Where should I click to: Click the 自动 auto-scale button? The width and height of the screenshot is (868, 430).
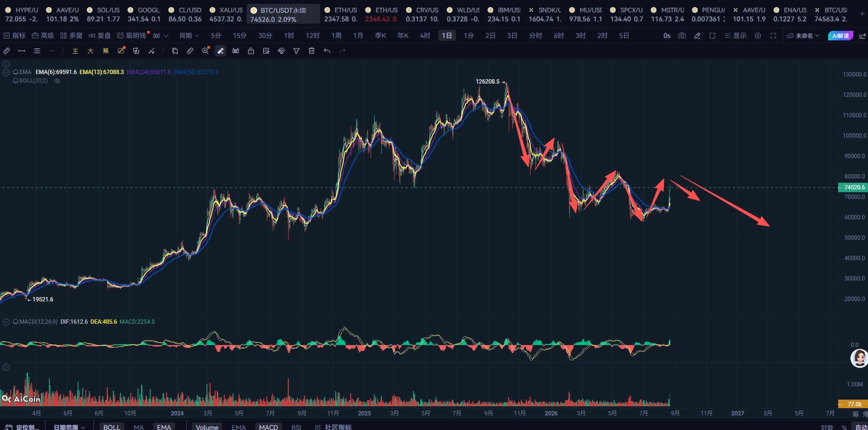(861, 427)
